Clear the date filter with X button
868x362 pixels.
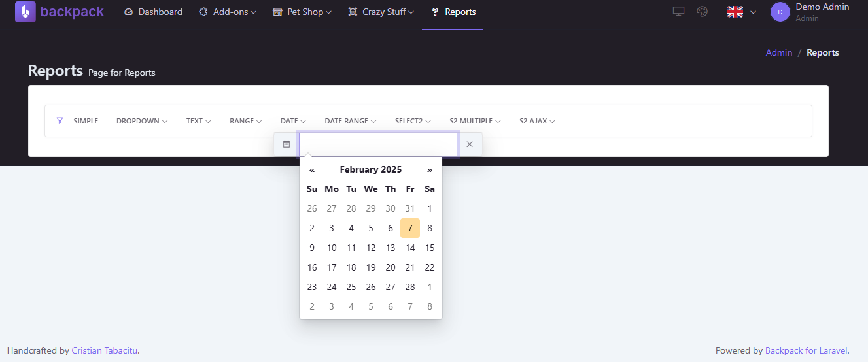pos(470,144)
